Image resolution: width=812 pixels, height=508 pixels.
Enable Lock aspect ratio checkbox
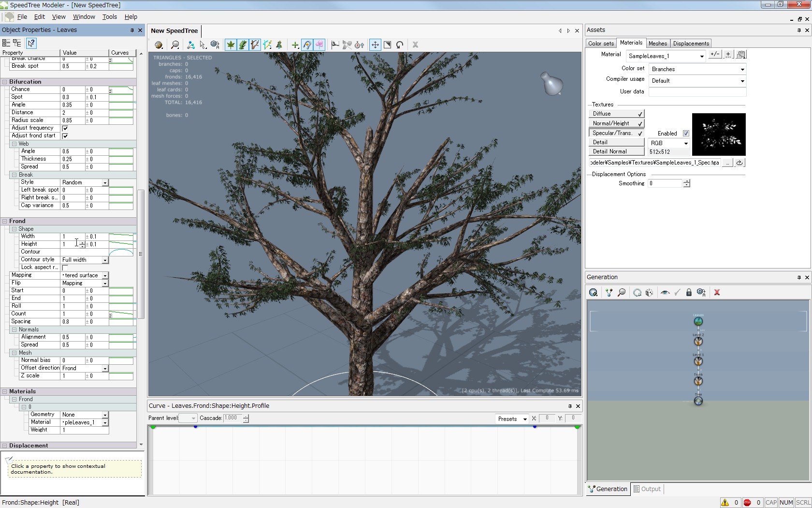pyautogui.click(x=65, y=268)
